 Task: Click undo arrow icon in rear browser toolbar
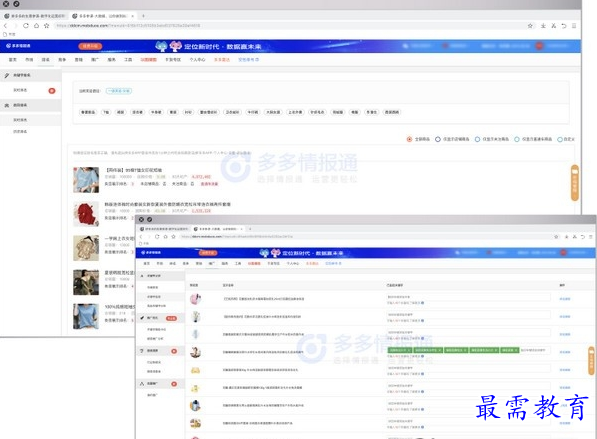click(564, 26)
